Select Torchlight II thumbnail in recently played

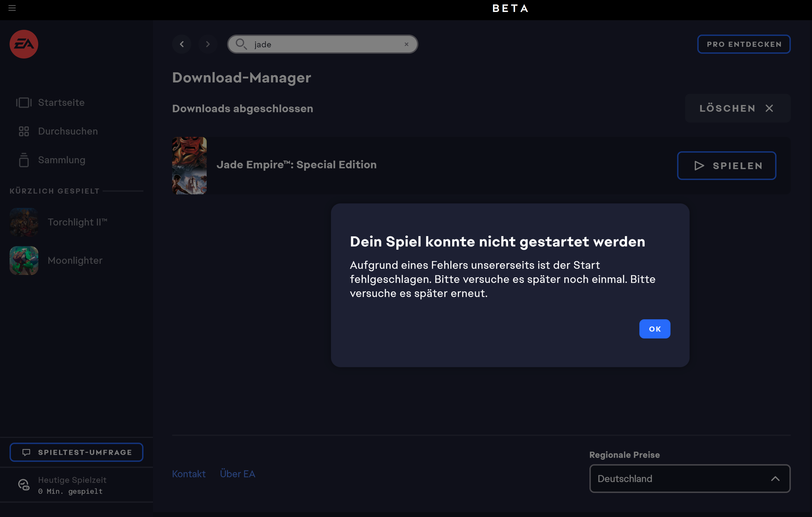coord(24,222)
